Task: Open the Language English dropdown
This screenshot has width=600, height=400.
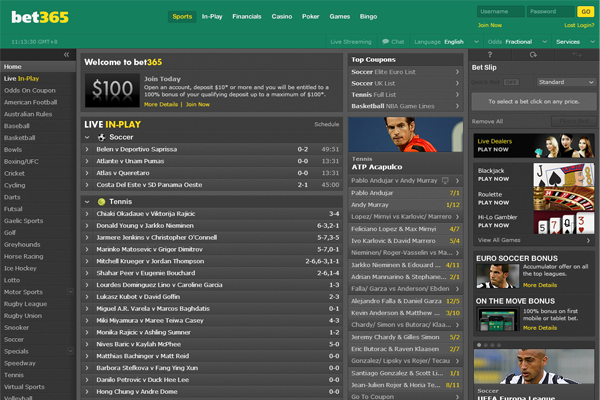Action: (x=446, y=42)
